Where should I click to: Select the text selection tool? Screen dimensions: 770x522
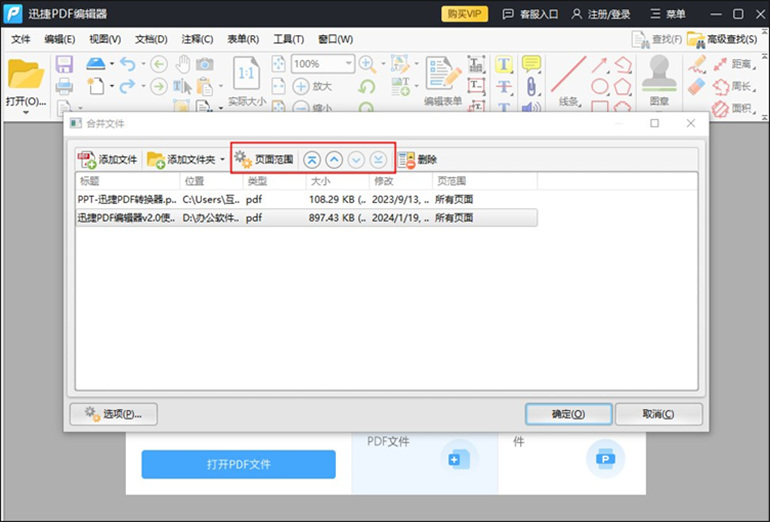[x=182, y=87]
